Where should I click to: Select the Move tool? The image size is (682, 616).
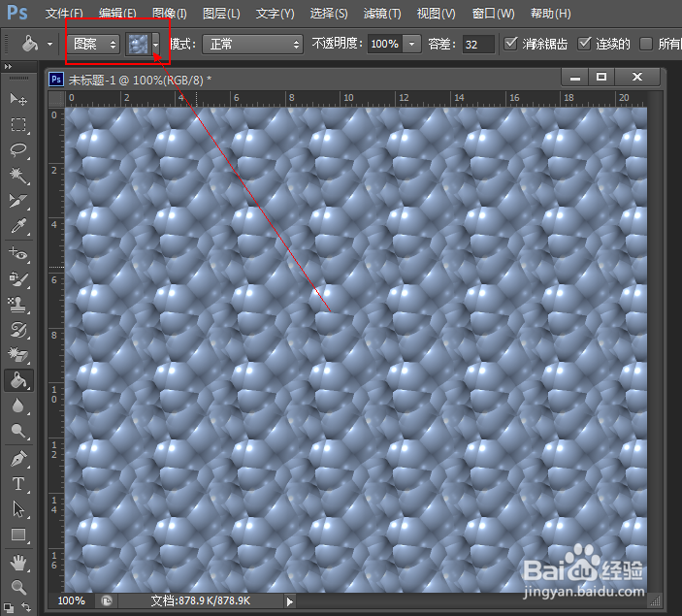18,100
